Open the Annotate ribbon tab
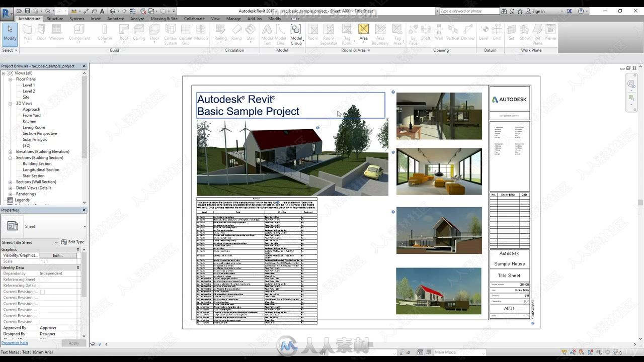 click(x=115, y=19)
